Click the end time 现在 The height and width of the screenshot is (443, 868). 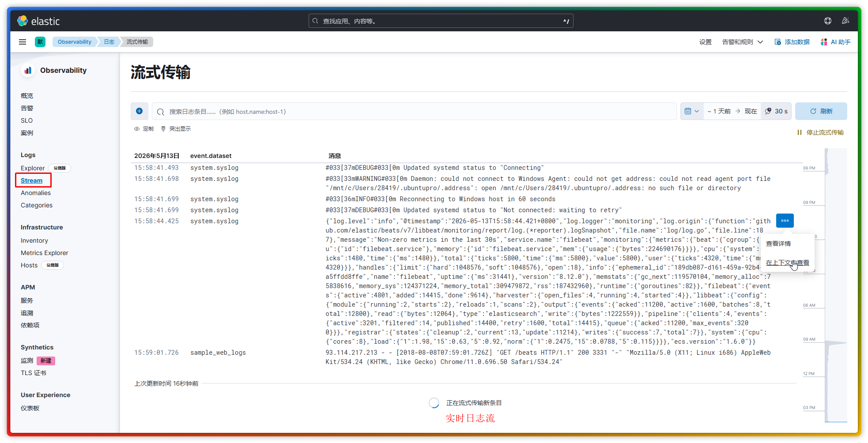[751, 111]
